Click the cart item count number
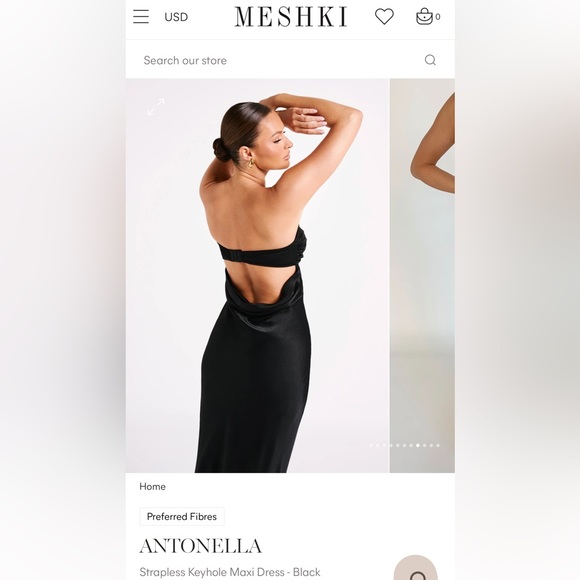Viewport: 580px width, 580px height. pos(438,17)
